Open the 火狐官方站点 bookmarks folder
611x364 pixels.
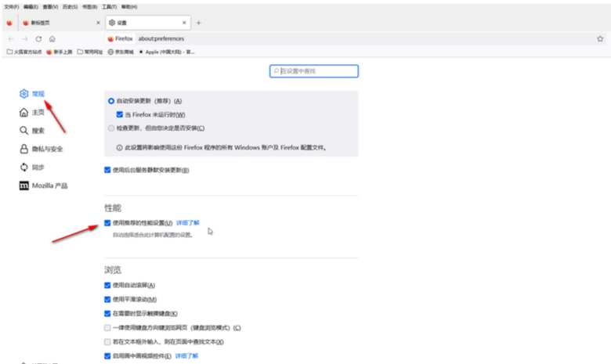[x=24, y=52]
